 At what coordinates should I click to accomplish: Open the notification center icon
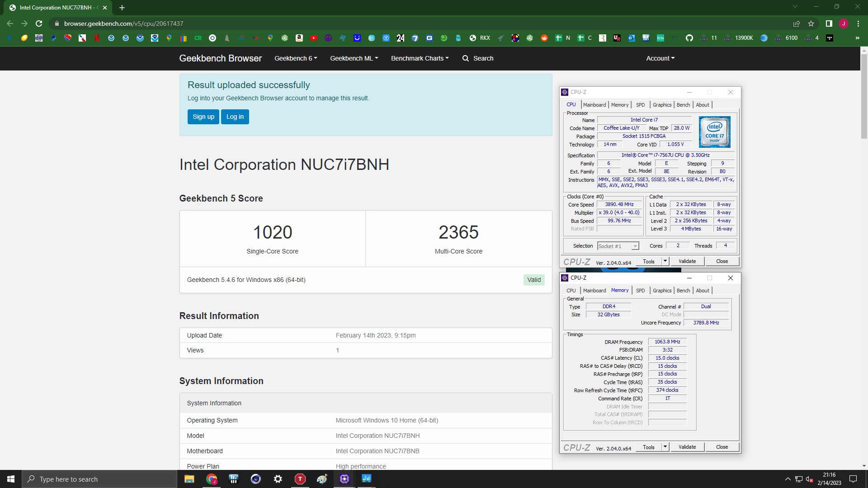[x=853, y=479]
